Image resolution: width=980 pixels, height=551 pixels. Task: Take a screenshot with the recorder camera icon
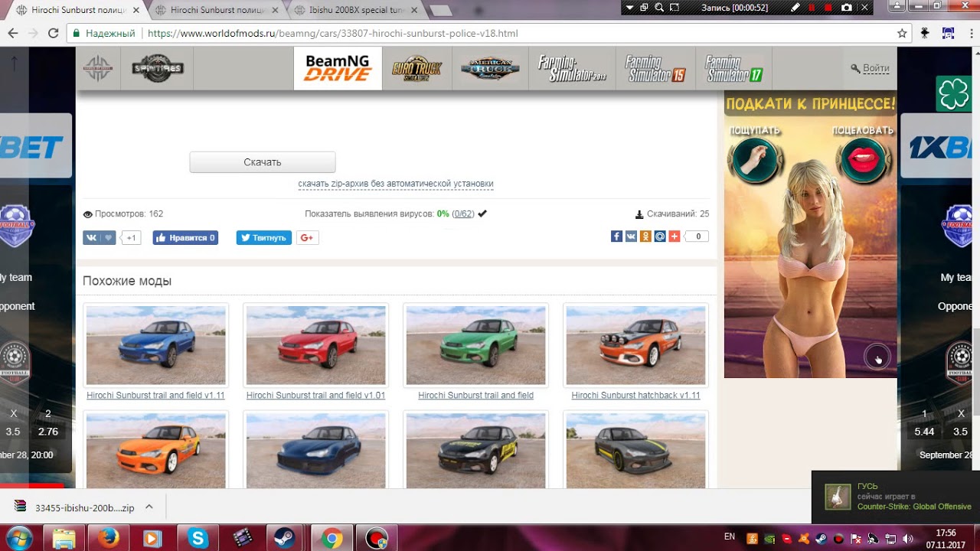[x=846, y=7]
